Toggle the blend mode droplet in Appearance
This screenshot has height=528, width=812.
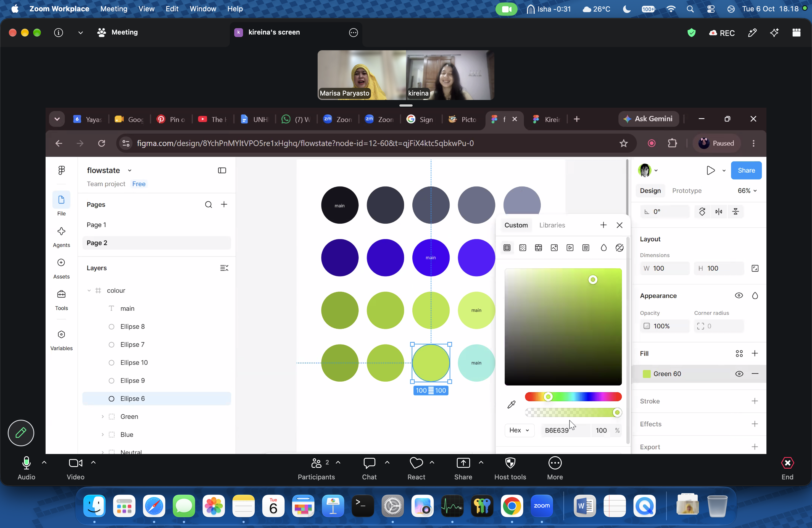pyautogui.click(x=755, y=296)
